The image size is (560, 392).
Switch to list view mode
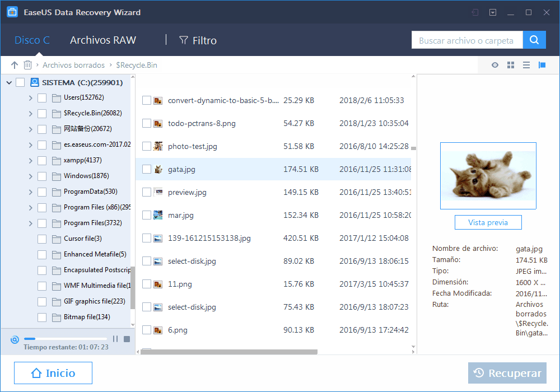(x=526, y=65)
